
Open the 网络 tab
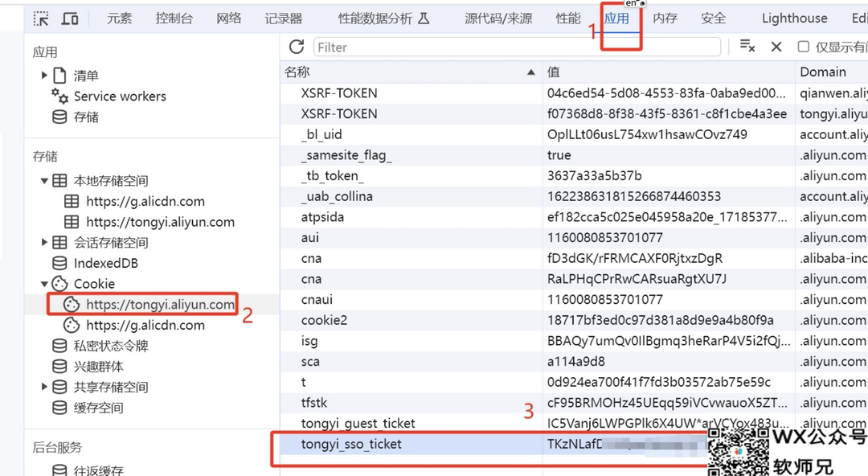click(228, 18)
